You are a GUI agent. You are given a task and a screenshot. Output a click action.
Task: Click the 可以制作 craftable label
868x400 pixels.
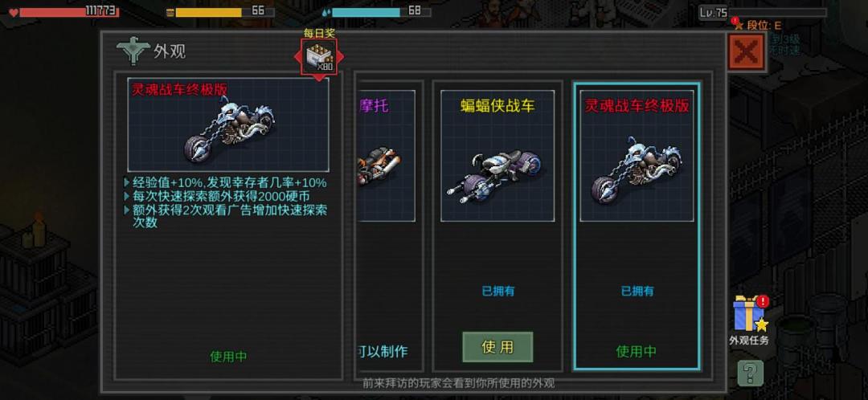pyautogui.click(x=384, y=351)
